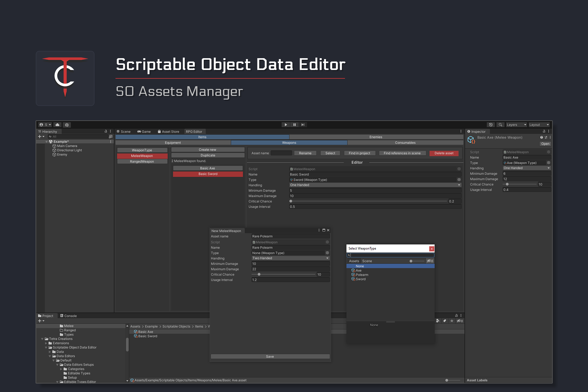Open the Asset Store tab
The image size is (588, 392).
[168, 131]
